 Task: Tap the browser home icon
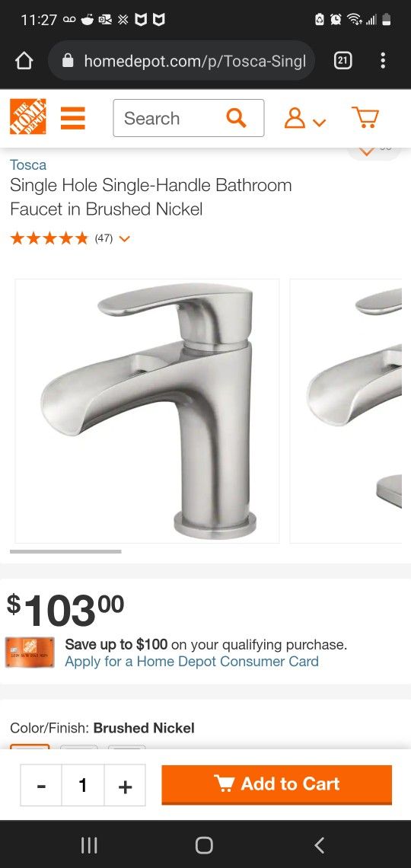point(24,61)
